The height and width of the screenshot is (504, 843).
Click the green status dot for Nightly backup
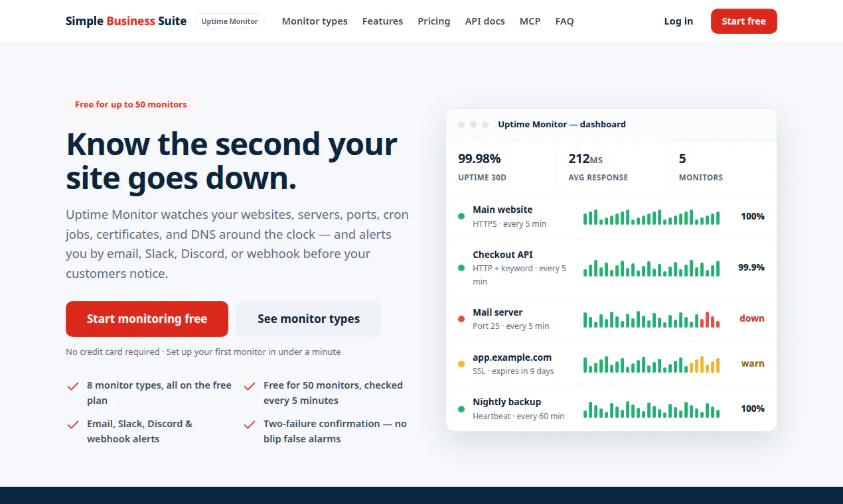point(461,409)
